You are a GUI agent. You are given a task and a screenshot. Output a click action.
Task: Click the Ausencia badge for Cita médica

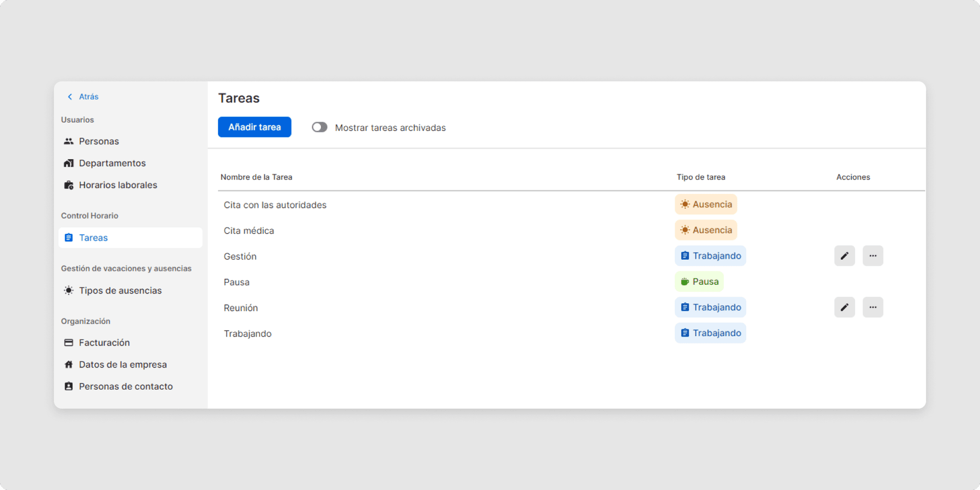tap(706, 230)
